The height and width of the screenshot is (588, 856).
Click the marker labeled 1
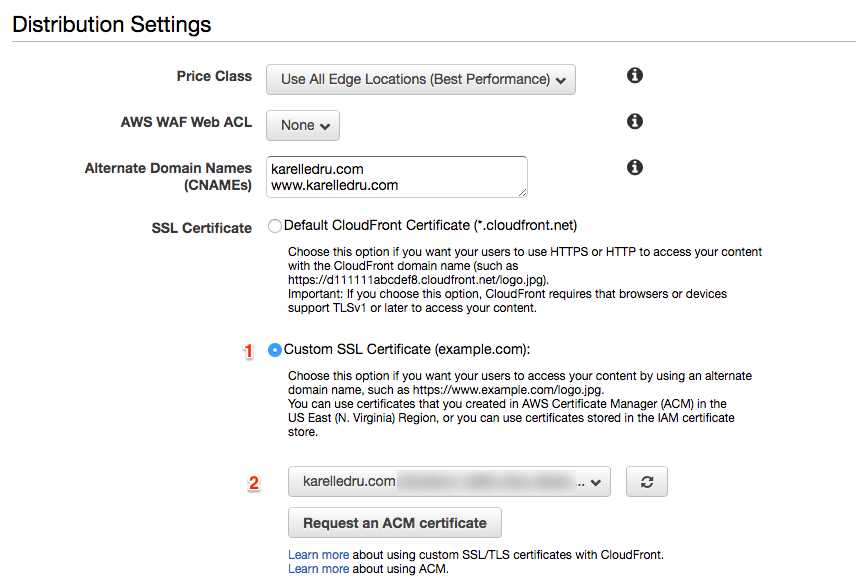(249, 351)
